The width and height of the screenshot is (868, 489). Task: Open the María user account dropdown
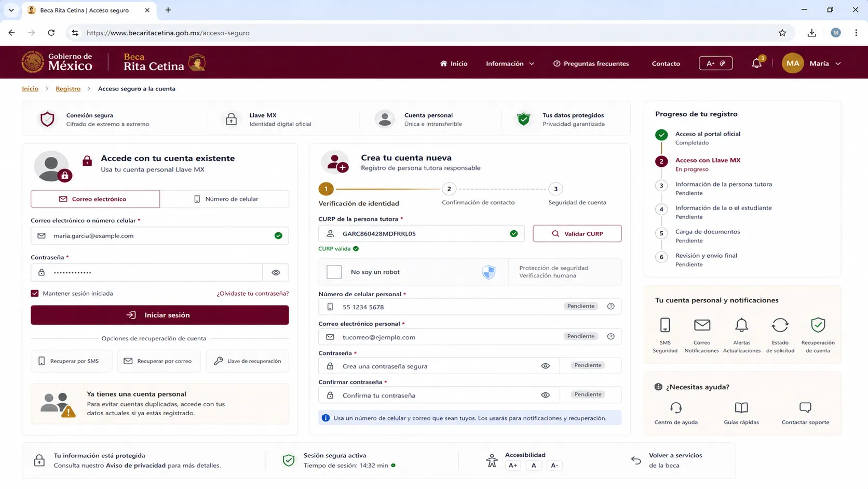812,63
